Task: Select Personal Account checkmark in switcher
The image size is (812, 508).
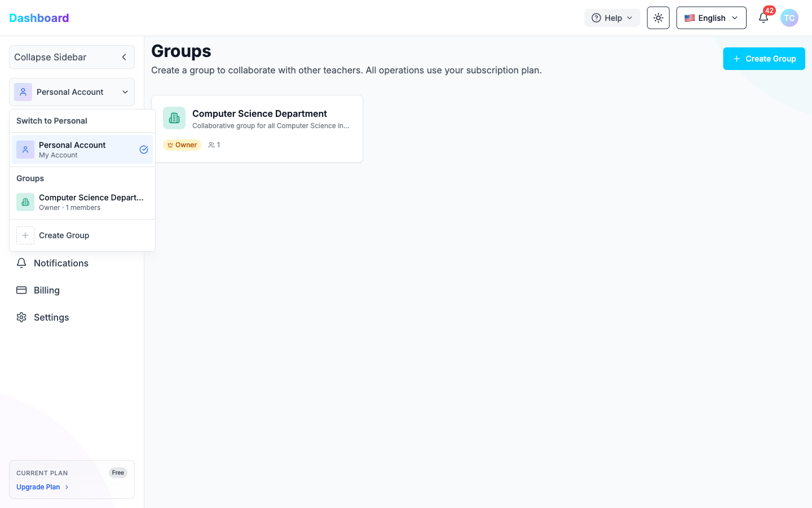Action: click(144, 150)
